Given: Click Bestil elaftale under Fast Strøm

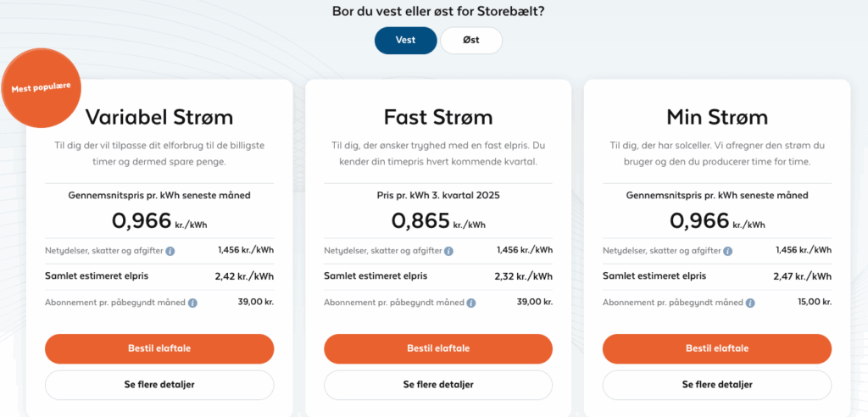Looking at the screenshot, I should 438,348.
